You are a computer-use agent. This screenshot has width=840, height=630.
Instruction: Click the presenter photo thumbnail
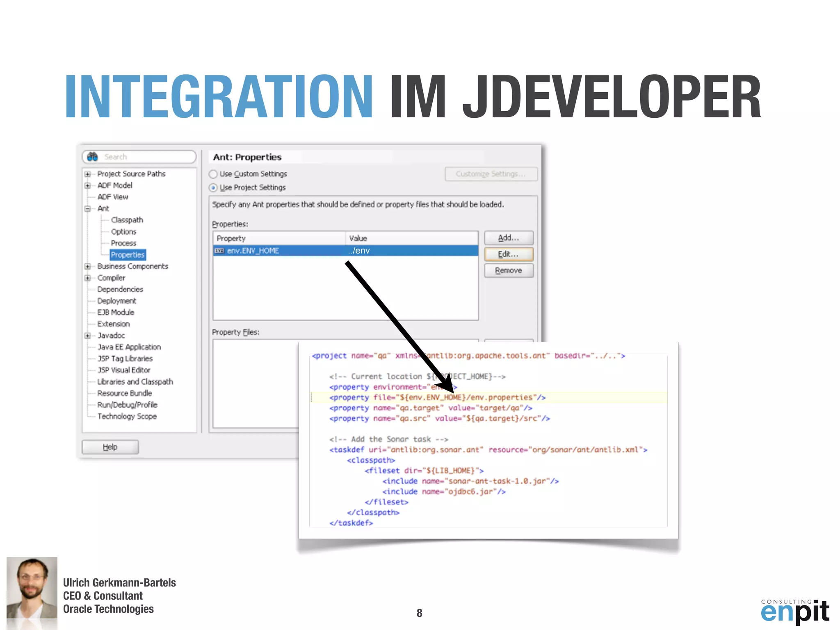pos(32,588)
